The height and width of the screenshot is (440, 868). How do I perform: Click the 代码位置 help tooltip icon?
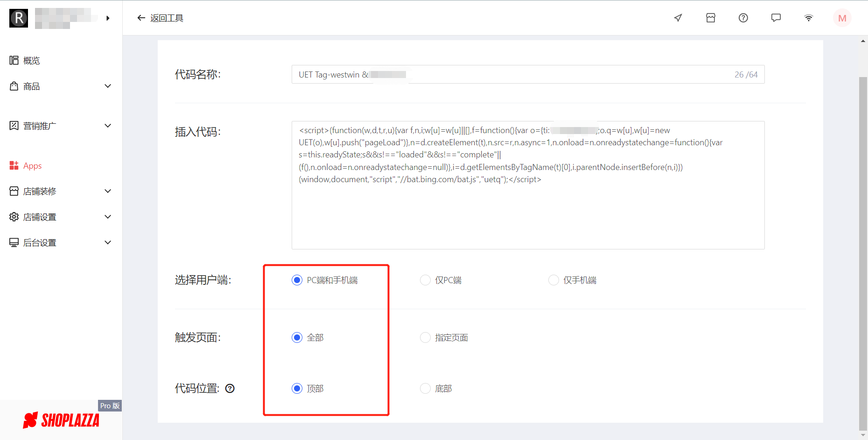230,388
